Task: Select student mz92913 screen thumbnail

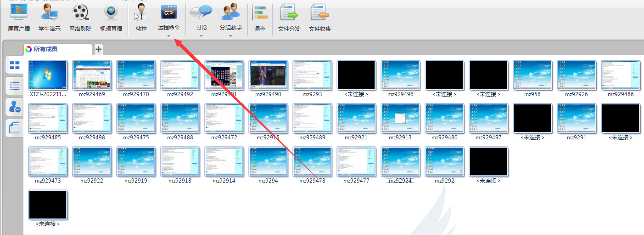Action: [401, 118]
